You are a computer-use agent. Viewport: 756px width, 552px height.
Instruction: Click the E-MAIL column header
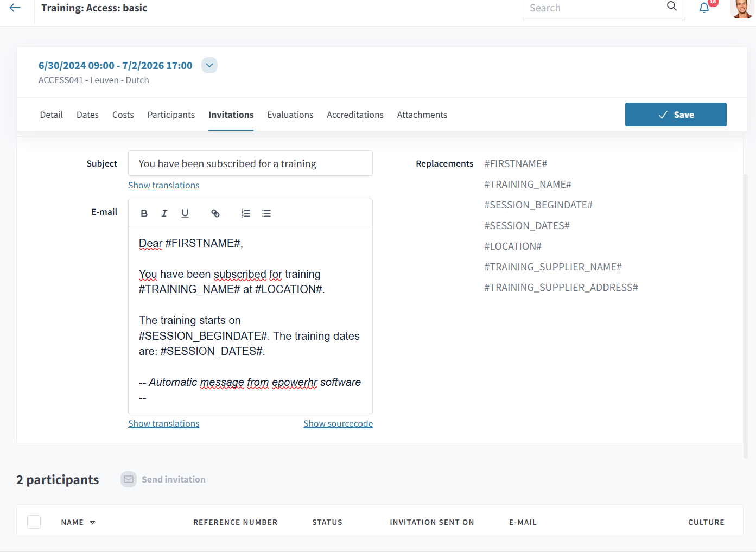pyautogui.click(x=523, y=522)
